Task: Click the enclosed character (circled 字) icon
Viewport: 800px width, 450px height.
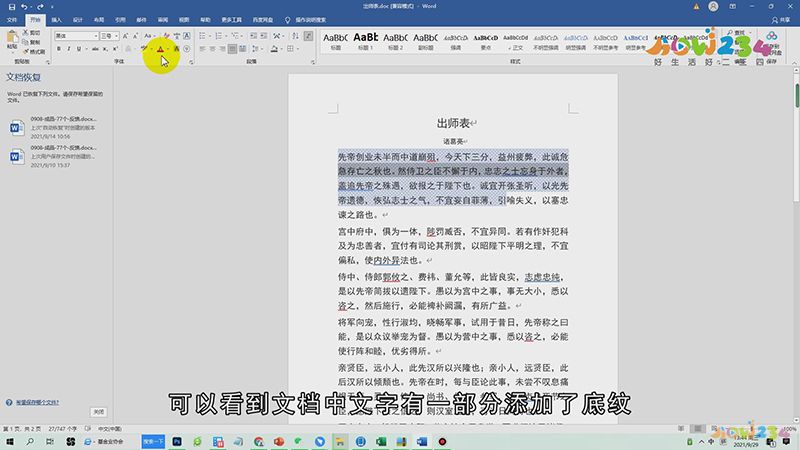Action: 187,49
